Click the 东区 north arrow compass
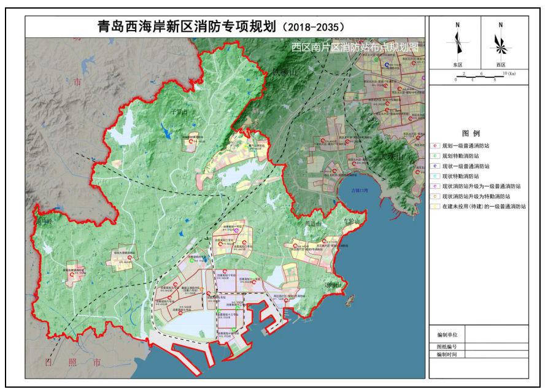 click(458, 43)
